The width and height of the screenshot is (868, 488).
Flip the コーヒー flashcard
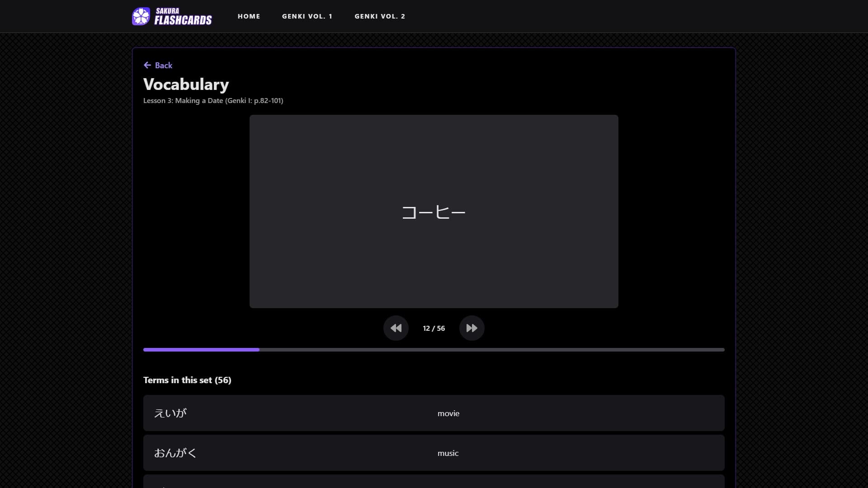(434, 211)
